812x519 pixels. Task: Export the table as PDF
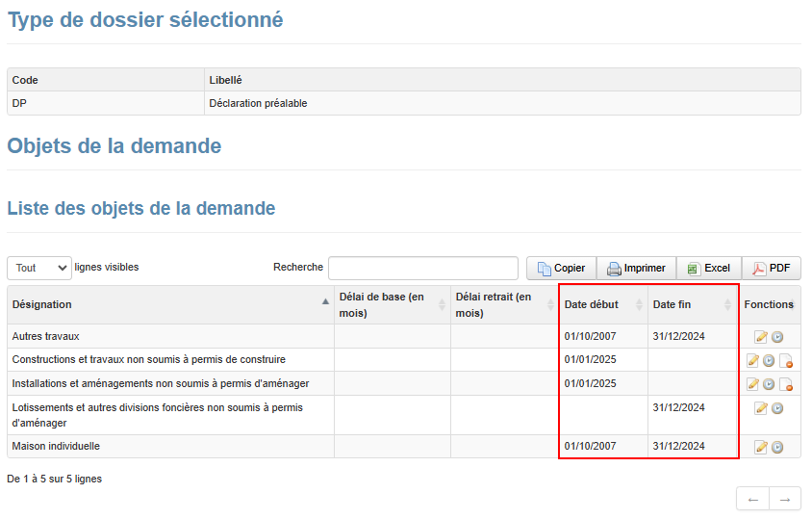(771, 269)
